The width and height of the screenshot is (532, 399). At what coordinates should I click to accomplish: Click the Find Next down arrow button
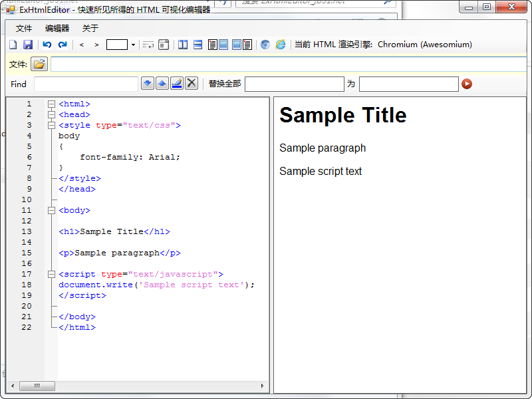coord(148,83)
